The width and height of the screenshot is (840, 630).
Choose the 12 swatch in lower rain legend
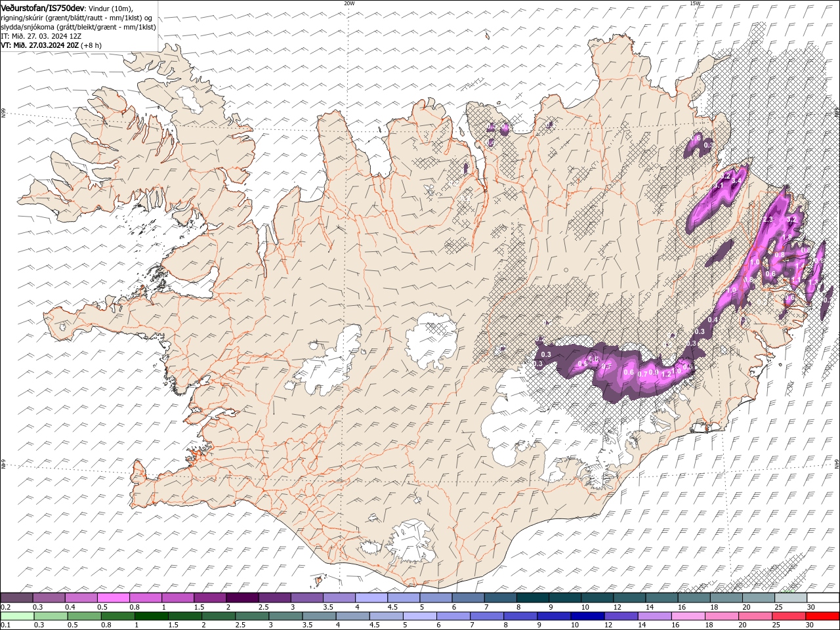point(621,616)
